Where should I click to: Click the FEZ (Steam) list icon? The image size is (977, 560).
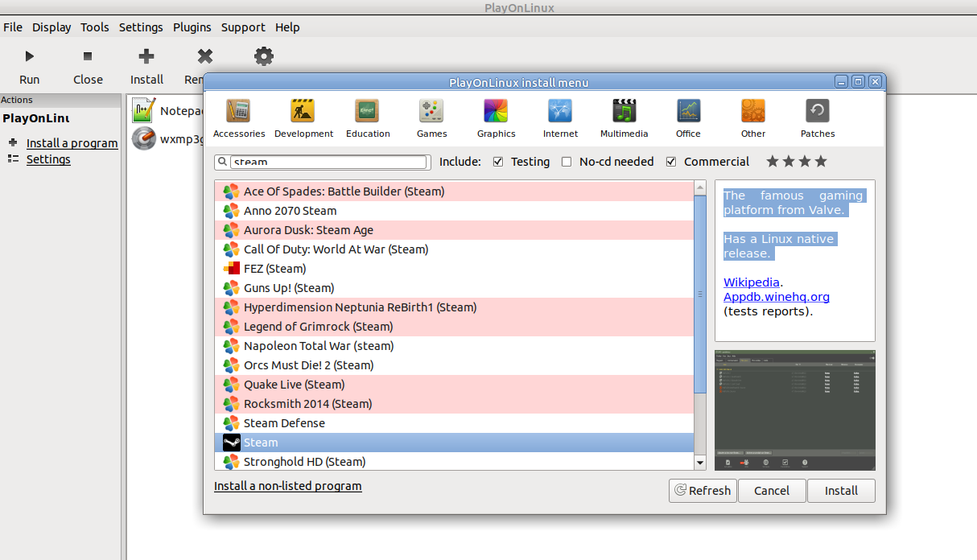click(x=232, y=269)
